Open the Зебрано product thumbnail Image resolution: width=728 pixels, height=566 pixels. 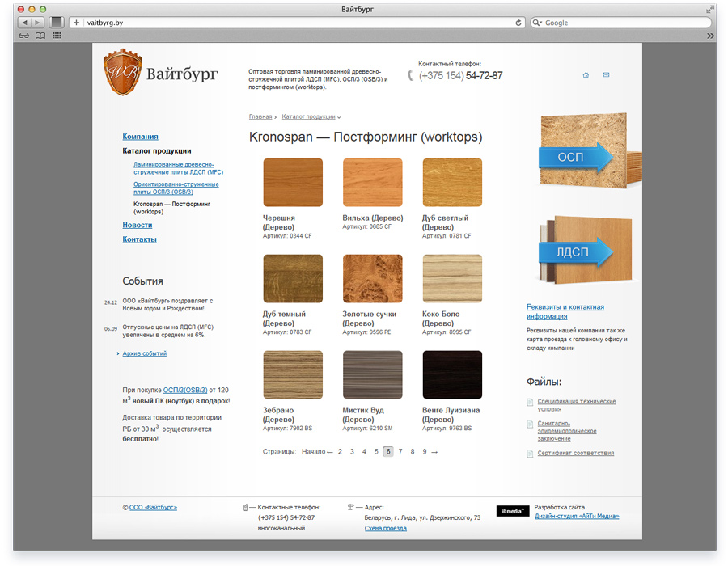click(293, 375)
